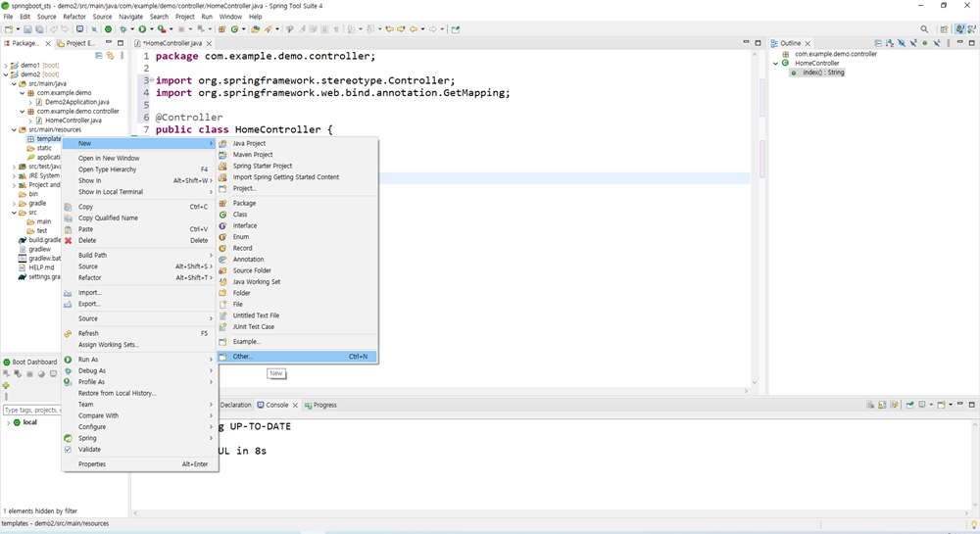Expand the local node in Boot Dashboard
The image size is (980, 534).
[8, 423]
